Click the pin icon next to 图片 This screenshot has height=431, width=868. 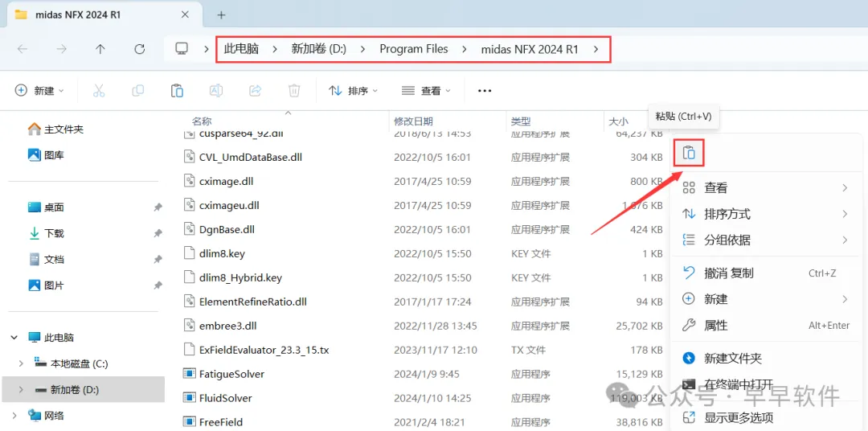click(158, 285)
